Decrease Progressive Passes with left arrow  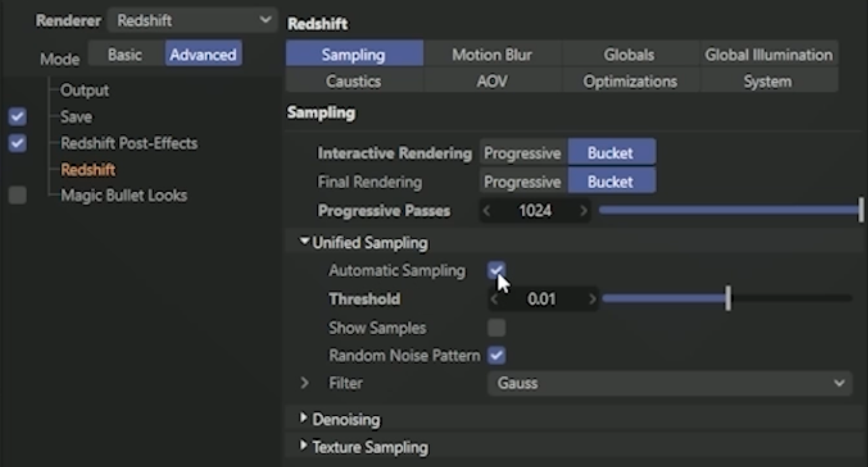click(x=487, y=211)
